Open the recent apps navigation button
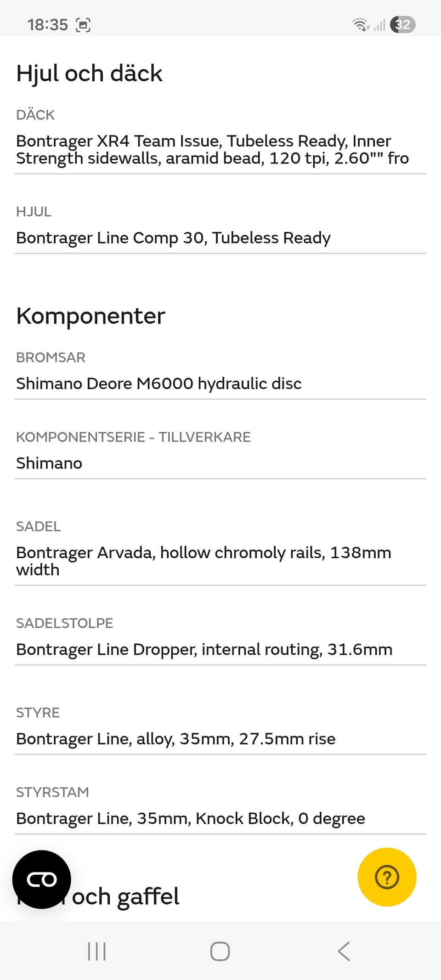 tap(97, 951)
